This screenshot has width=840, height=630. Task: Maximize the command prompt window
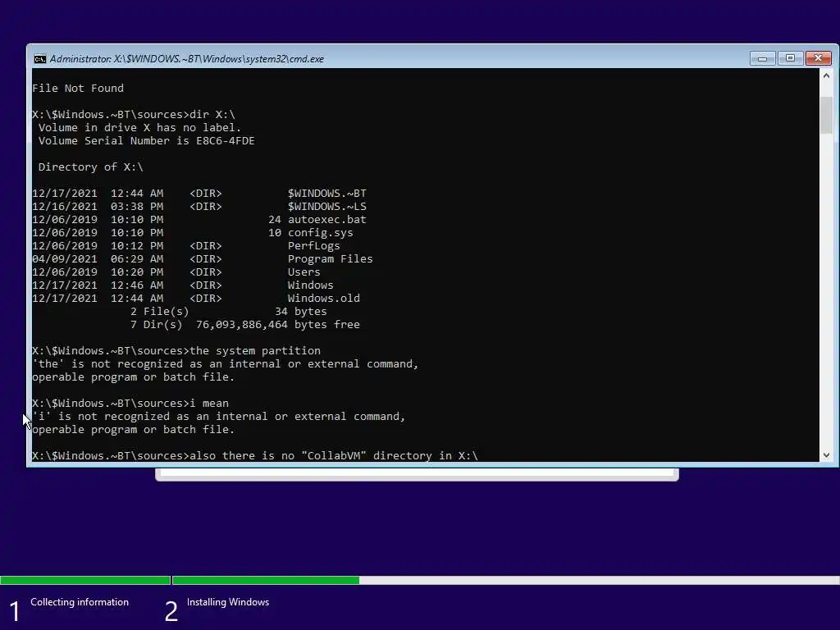point(790,58)
